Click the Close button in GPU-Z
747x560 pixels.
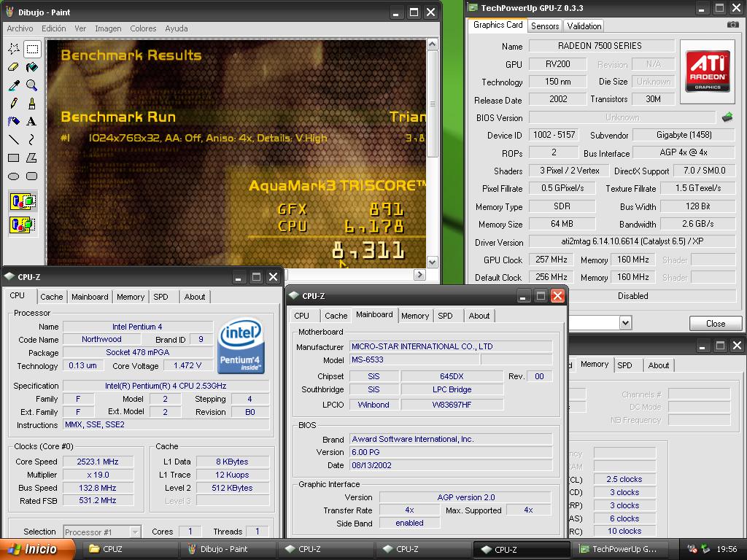[x=716, y=323]
